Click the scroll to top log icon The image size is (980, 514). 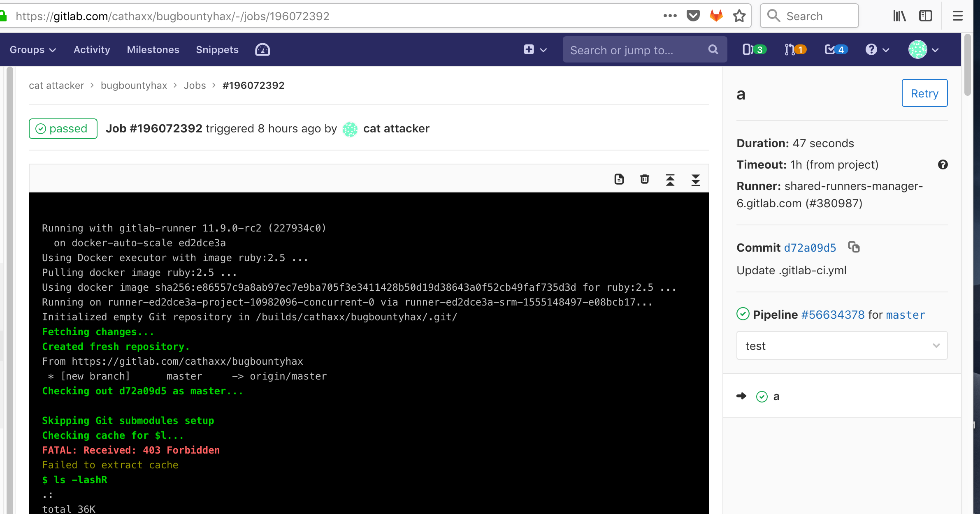pyautogui.click(x=670, y=180)
